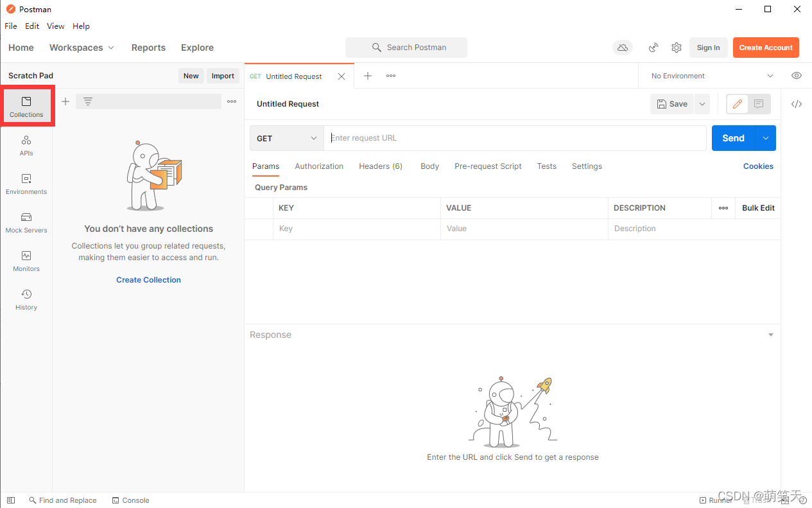
Task: Open the View menu
Action: point(56,26)
